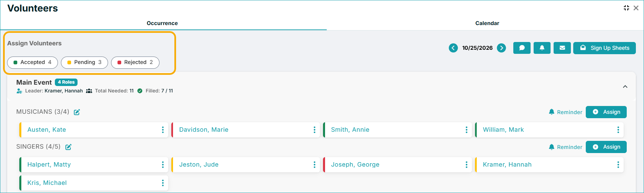Screen dimensions: 644x193
Task: Filter by Pending volunteers
Action: (x=84, y=62)
